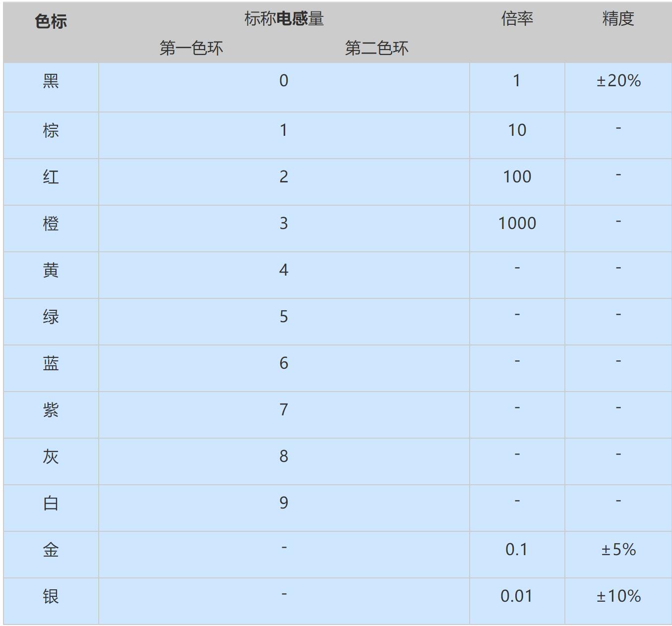672x626 pixels.
Task: Click the 银 row 0.01 multiplier cell
Action: pos(516,598)
